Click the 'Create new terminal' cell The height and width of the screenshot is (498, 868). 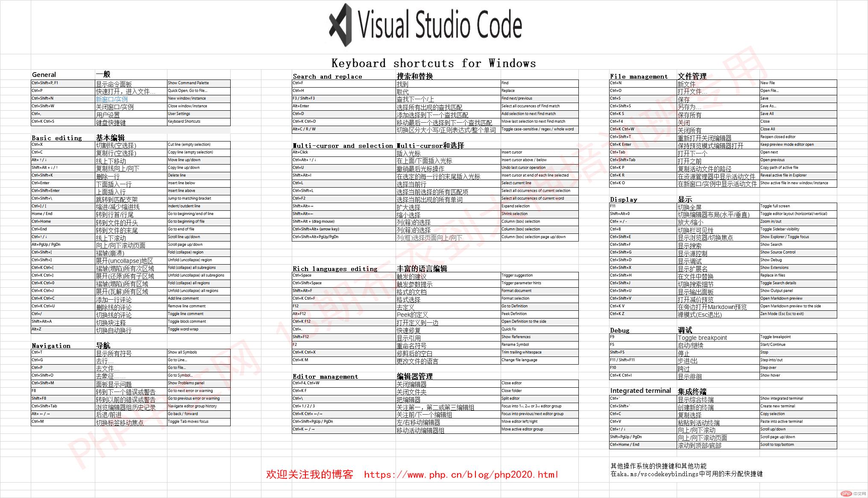tap(798, 407)
